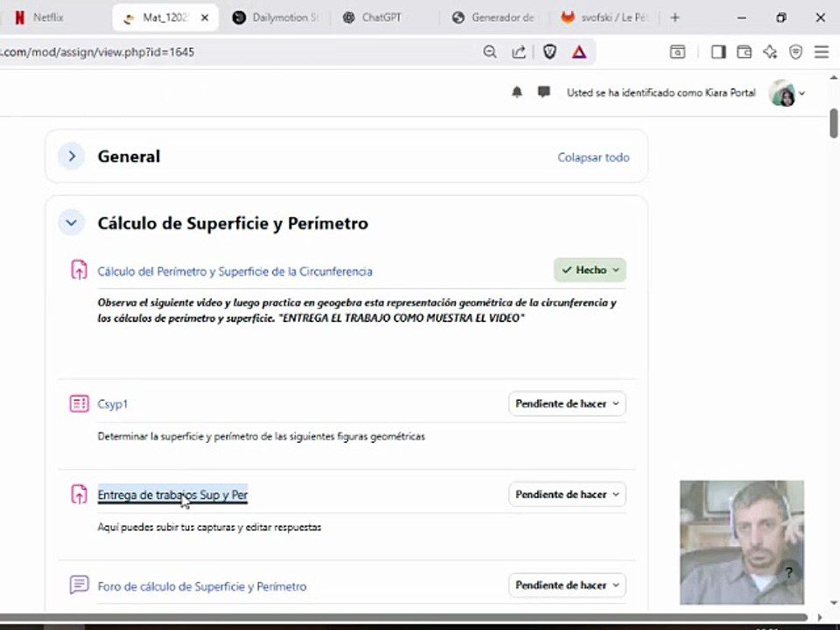The width and height of the screenshot is (840, 630).
Task: Open Cálculo del Perímetro y Superficie de la Circunferencia
Action: [x=234, y=271]
